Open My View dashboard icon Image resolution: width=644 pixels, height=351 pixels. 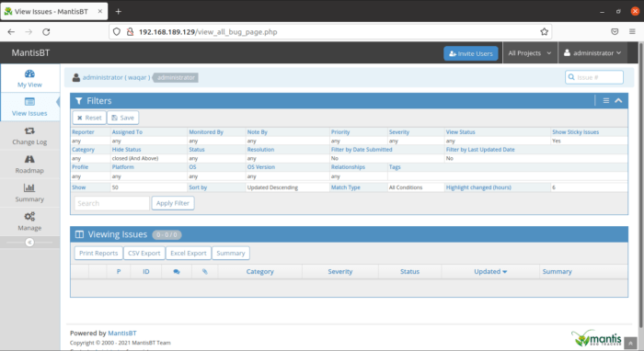[x=29, y=74]
